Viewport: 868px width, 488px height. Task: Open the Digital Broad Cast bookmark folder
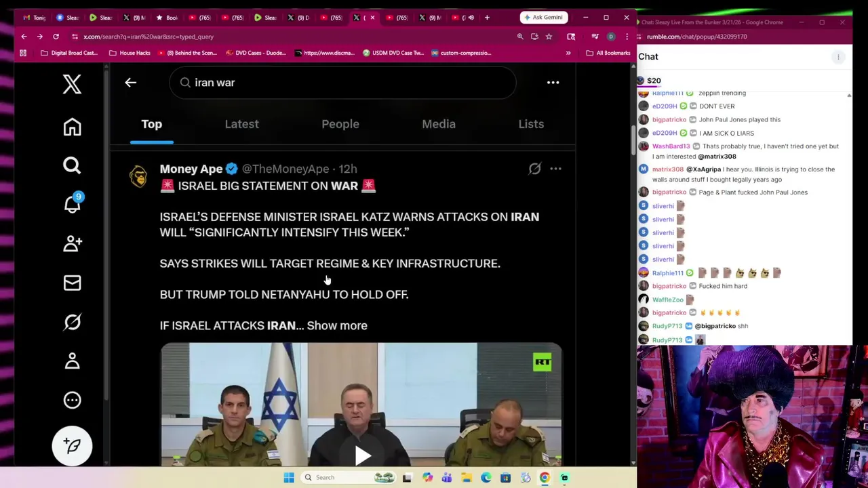[69, 53]
